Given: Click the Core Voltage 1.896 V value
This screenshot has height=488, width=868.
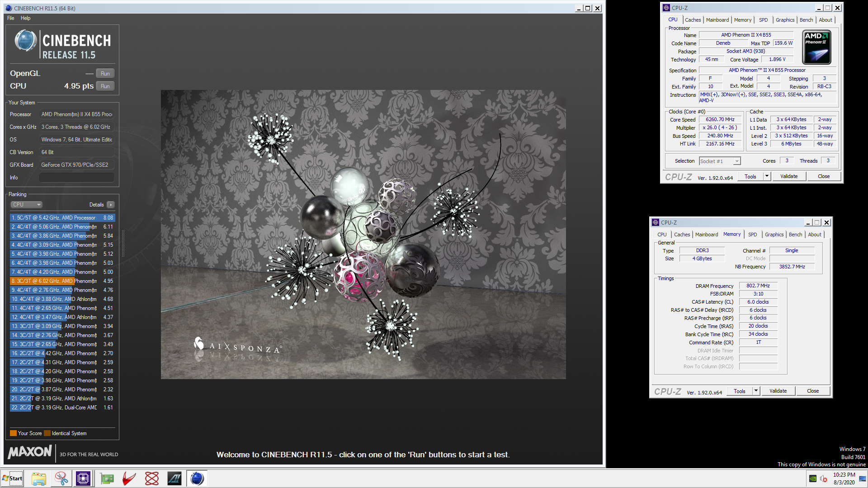Looking at the screenshot, I should coord(777,59).
